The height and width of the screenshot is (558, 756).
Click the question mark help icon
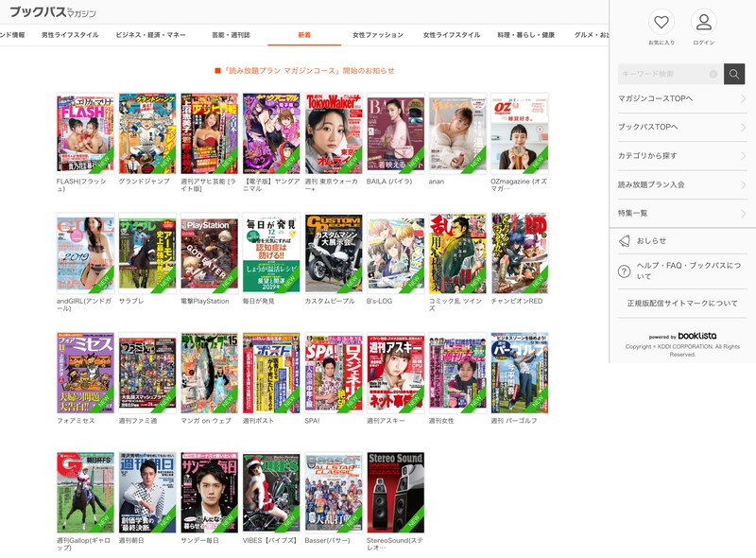624,271
